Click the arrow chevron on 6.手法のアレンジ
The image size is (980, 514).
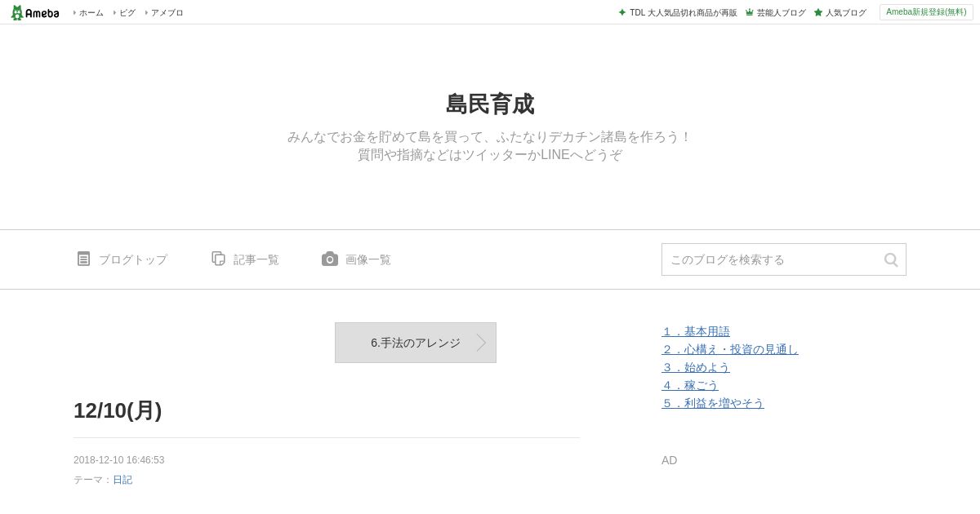tap(481, 343)
